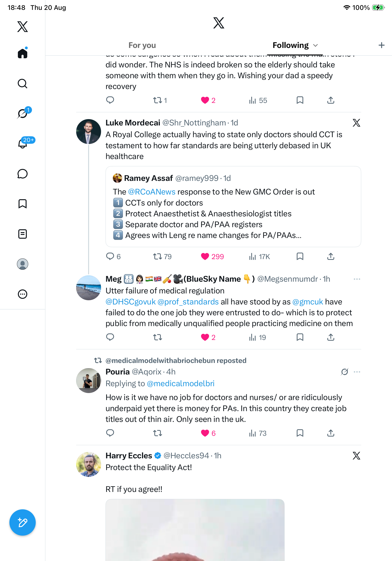Screen dimensions: 392x561
Task: Open the @RCoANews mention link
Action: [x=152, y=192]
